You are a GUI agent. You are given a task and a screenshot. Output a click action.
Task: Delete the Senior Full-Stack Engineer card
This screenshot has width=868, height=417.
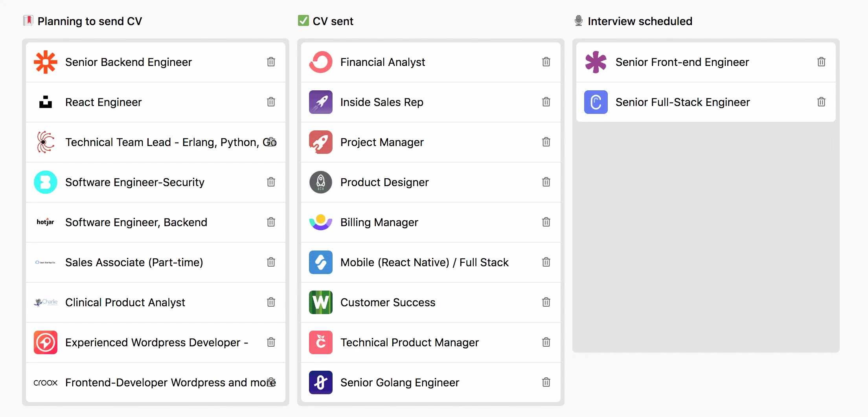point(821,102)
